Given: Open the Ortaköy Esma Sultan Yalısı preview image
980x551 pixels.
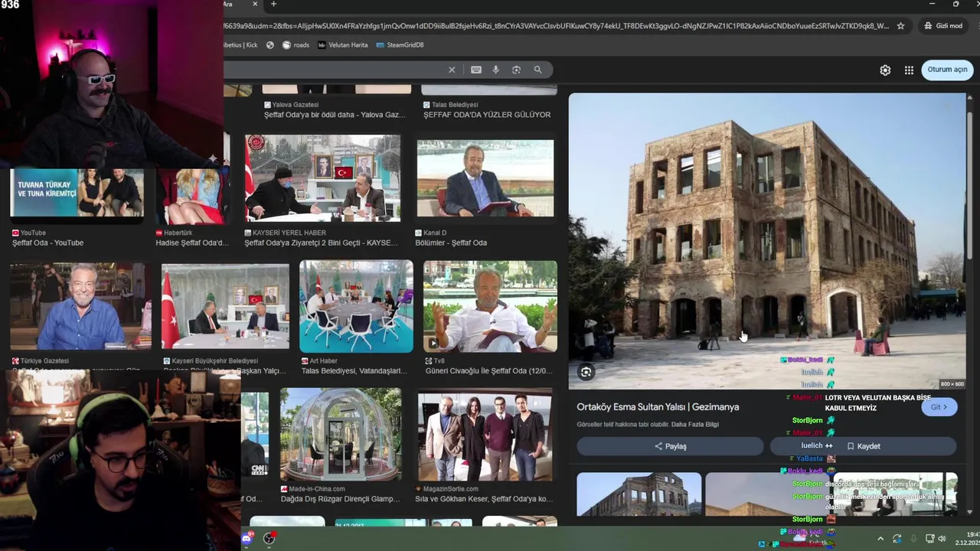Looking at the screenshot, I should 766,241.
